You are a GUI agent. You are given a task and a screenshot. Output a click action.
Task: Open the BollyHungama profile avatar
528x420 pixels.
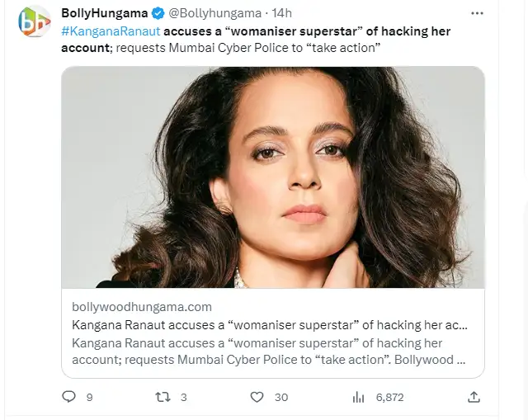34,21
